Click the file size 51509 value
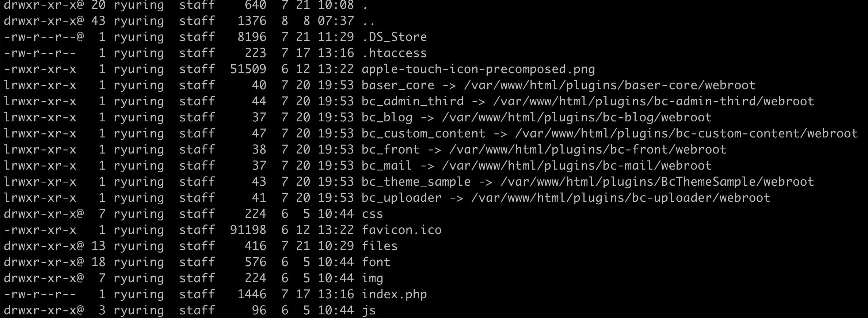The width and height of the screenshot is (868, 318). [248, 69]
